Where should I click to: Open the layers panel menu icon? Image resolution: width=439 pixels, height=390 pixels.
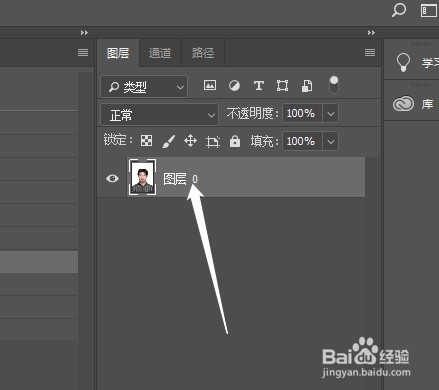[x=370, y=52]
